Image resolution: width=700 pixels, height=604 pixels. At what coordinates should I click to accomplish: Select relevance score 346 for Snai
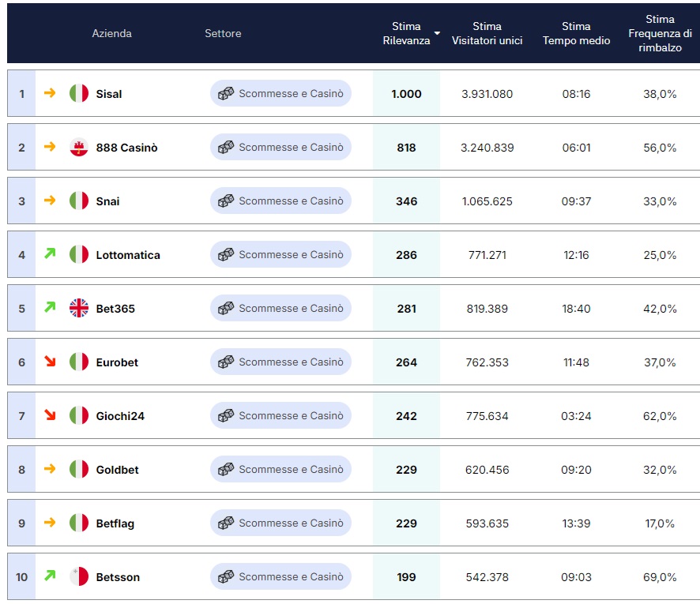pyautogui.click(x=406, y=201)
